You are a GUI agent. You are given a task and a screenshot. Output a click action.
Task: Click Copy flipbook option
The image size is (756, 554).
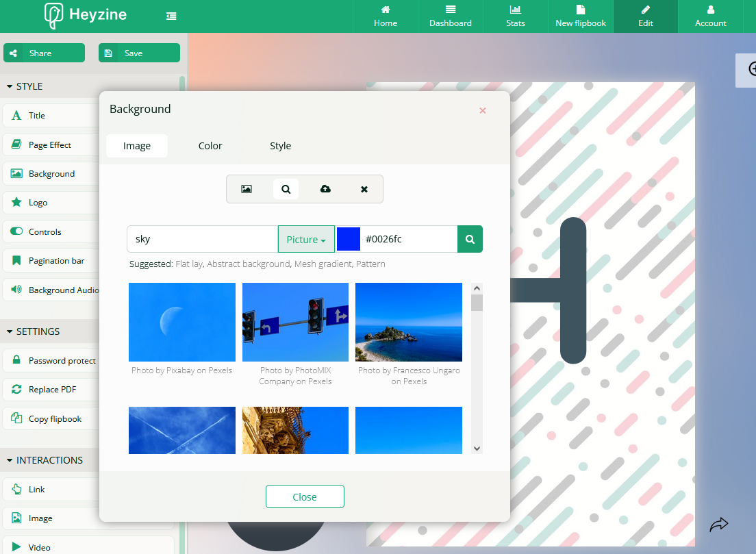(51, 418)
